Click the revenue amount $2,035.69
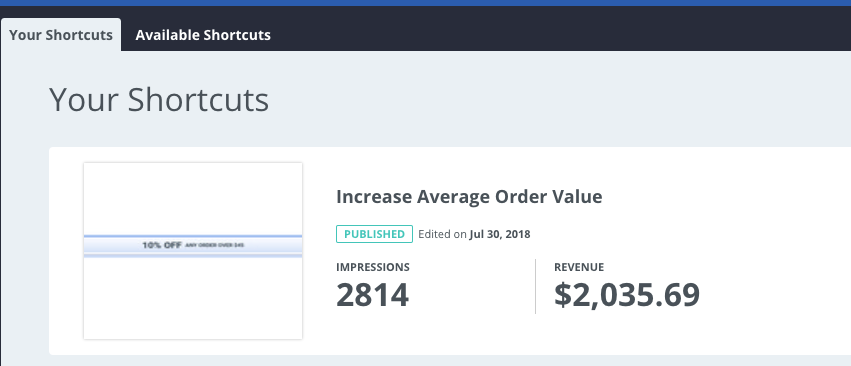The height and width of the screenshot is (366, 851). click(627, 295)
